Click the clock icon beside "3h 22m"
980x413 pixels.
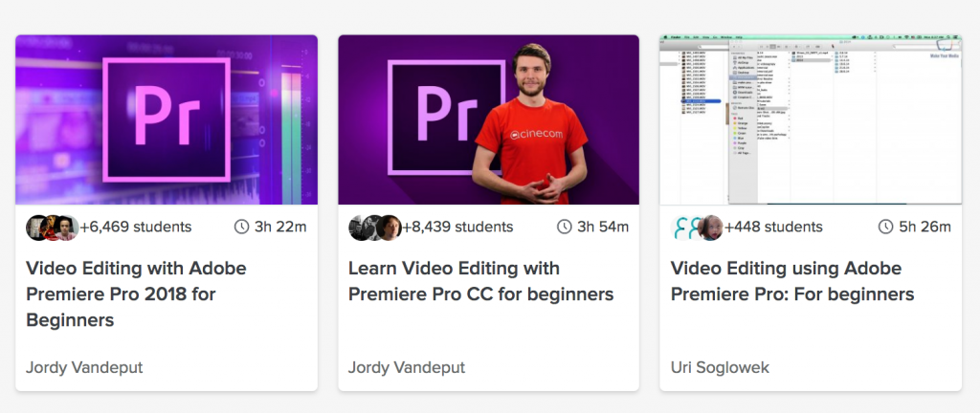coord(241,227)
